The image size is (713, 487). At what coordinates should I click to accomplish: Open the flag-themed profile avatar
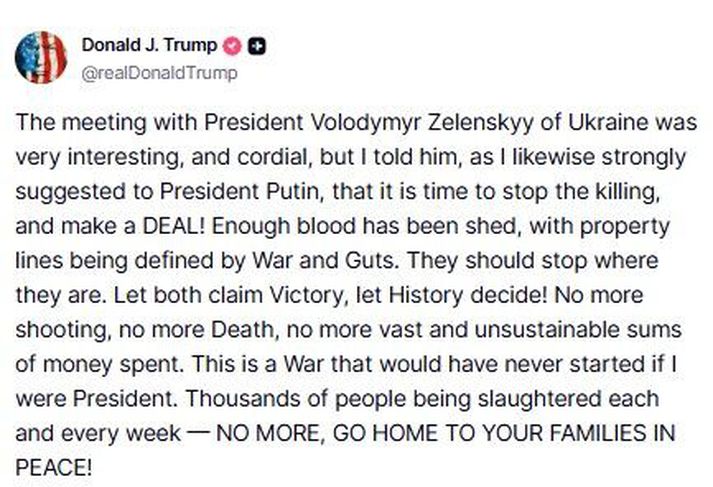(x=41, y=57)
